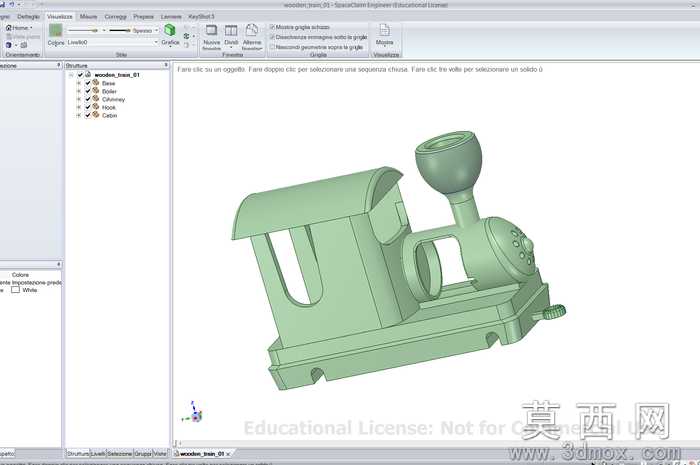Open the Grafica display style button

pos(170,35)
